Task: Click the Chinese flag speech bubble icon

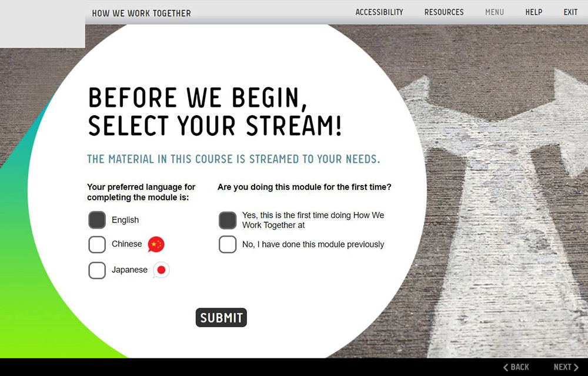Action: (156, 244)
